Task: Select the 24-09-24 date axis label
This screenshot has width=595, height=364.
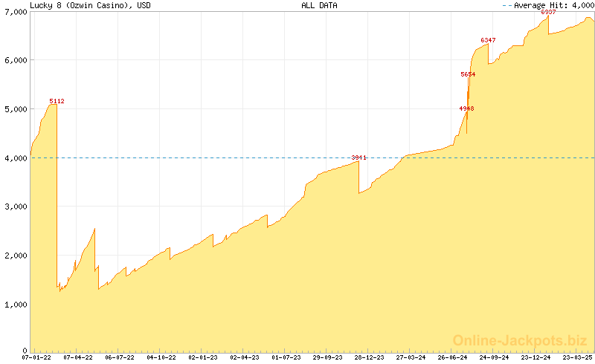Action: (x=495, y=357)
